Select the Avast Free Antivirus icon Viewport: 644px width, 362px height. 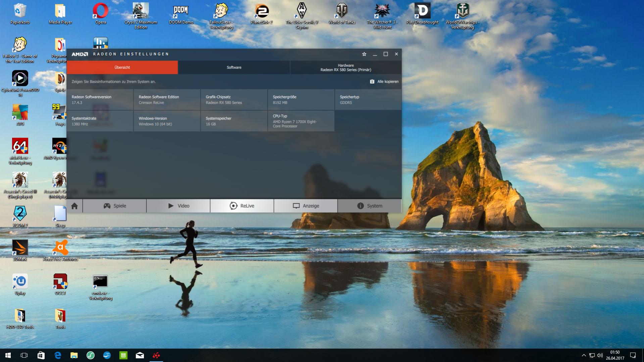click(60, 251)
